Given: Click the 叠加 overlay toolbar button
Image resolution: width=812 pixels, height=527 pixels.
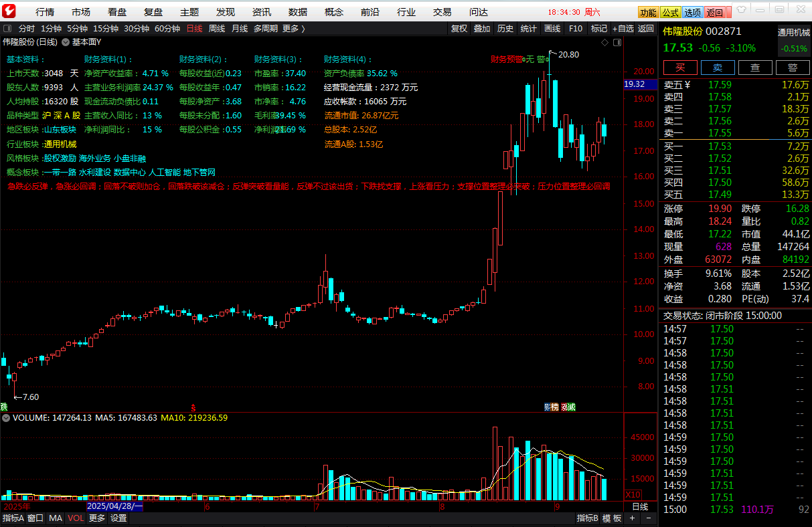Looking at the screenshot, I should click(x=482, y=29).
